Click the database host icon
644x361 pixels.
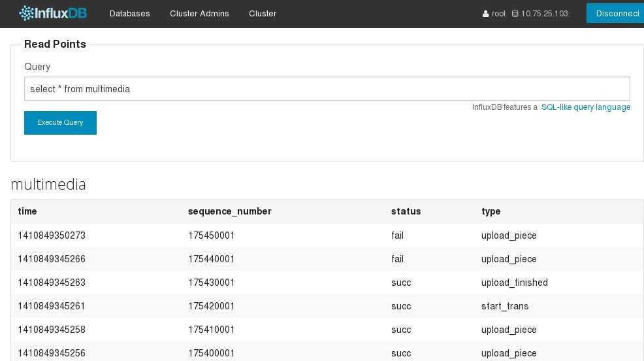515,14
